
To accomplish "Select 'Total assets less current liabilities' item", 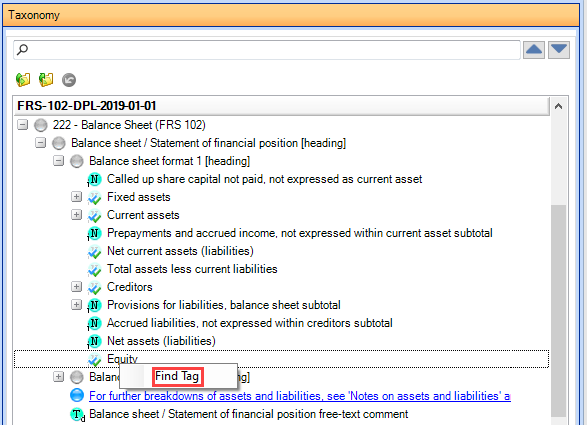I will pos(192,269).
